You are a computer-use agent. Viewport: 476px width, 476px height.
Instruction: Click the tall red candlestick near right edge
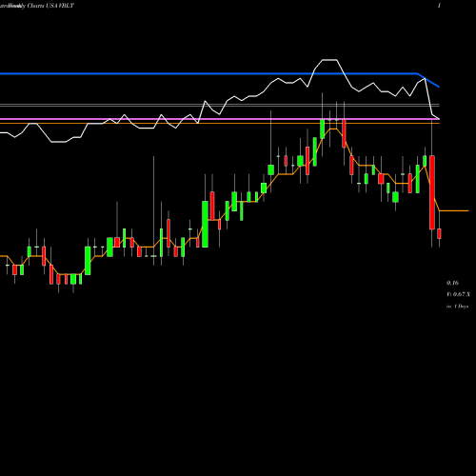click(432, 192)
